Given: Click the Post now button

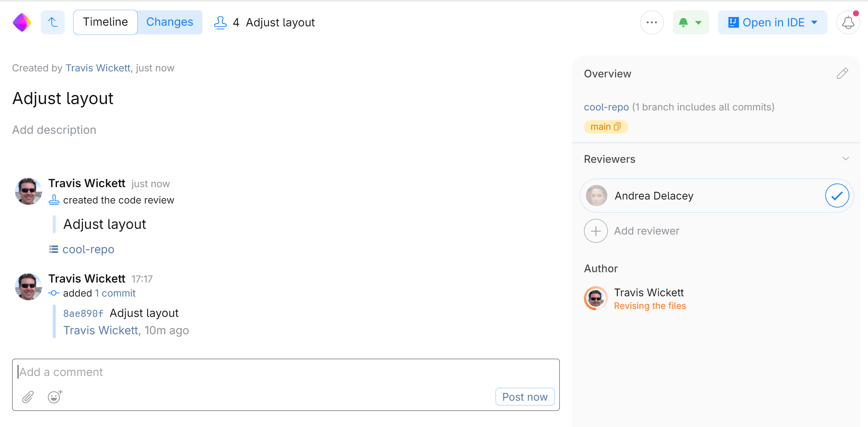Looking at the screenshot, I should click(x=525, y=397).
